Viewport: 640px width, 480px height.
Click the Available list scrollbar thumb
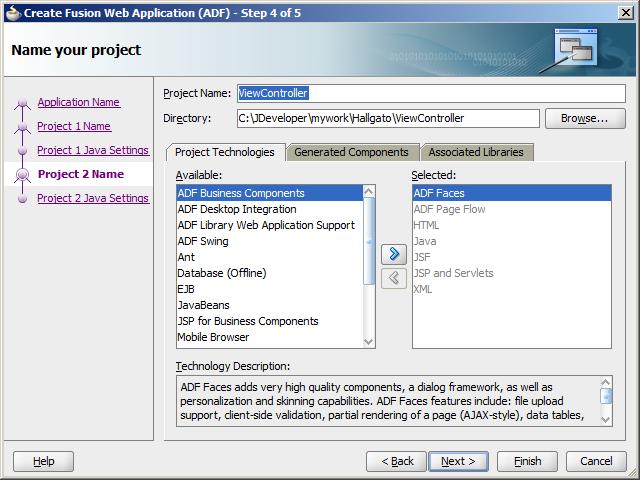click(369, 241)
